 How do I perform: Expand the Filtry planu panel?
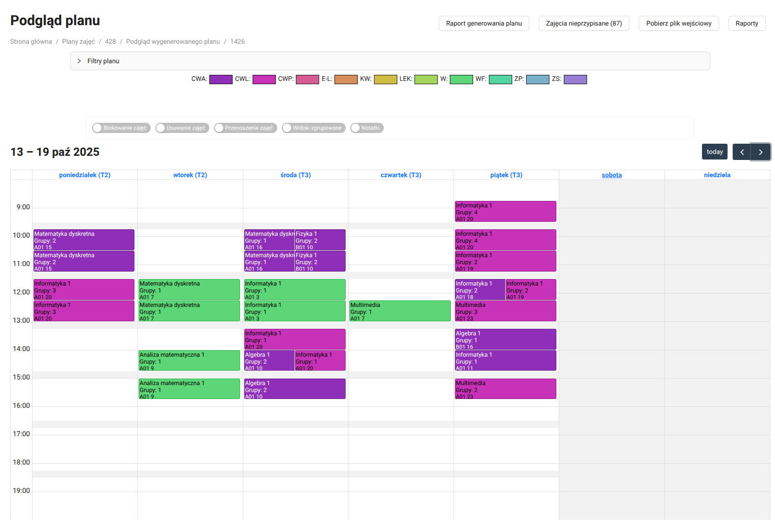click(x=390, y=61)
